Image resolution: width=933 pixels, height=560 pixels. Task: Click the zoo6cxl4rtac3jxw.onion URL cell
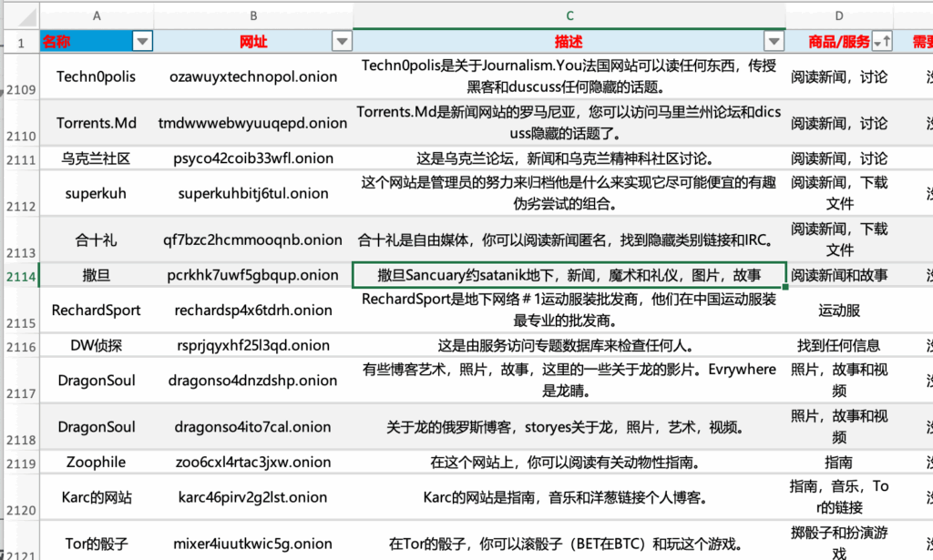click(253, 462)
